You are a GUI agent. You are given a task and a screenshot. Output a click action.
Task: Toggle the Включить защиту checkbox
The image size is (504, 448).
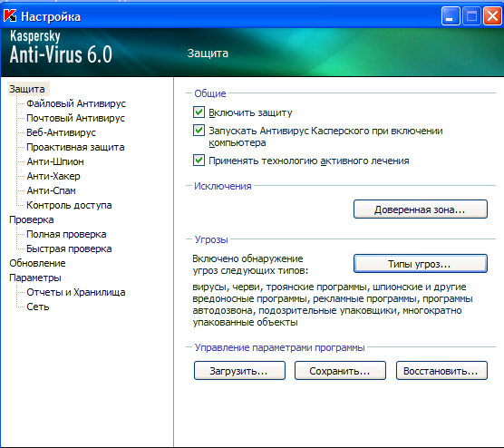click(199, 112)
